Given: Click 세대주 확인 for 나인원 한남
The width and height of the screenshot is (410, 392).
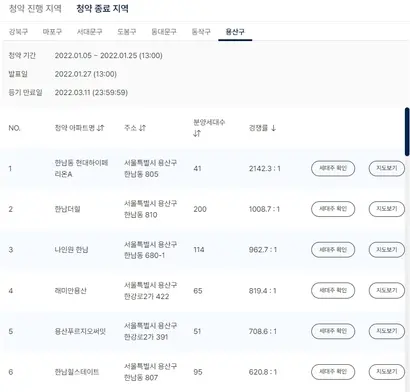Looking at the screenshot, I should [x=333, y=250].
